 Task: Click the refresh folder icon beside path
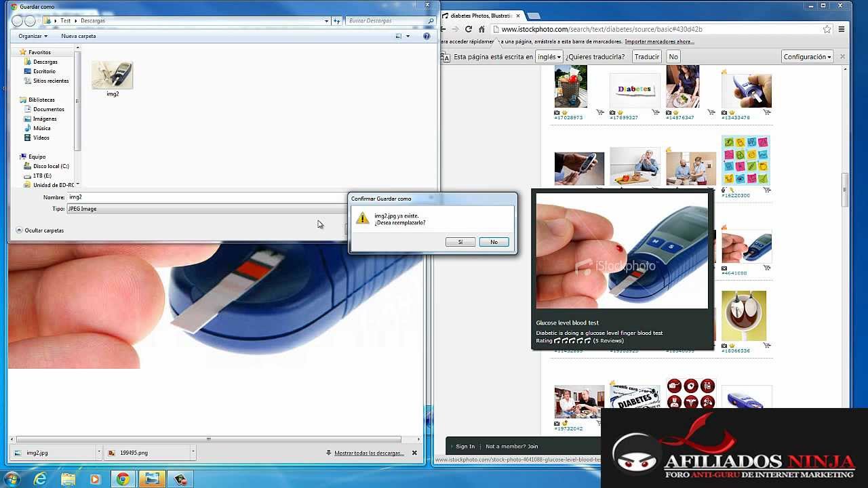pyautogui.click(x=337, y=21)
